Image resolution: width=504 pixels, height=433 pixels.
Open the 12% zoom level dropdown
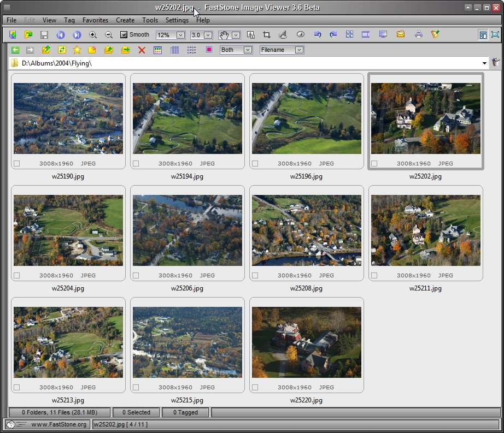click(180, 35)
